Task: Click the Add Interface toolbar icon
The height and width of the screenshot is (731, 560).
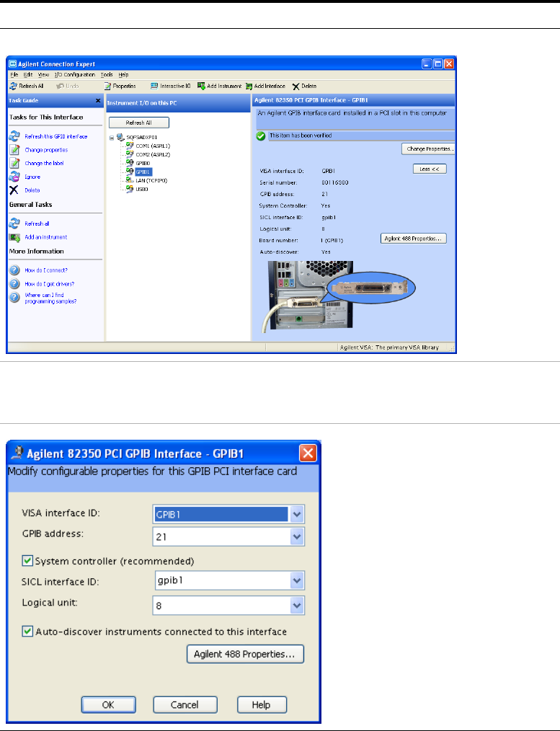Action: (x=249, y=87)
